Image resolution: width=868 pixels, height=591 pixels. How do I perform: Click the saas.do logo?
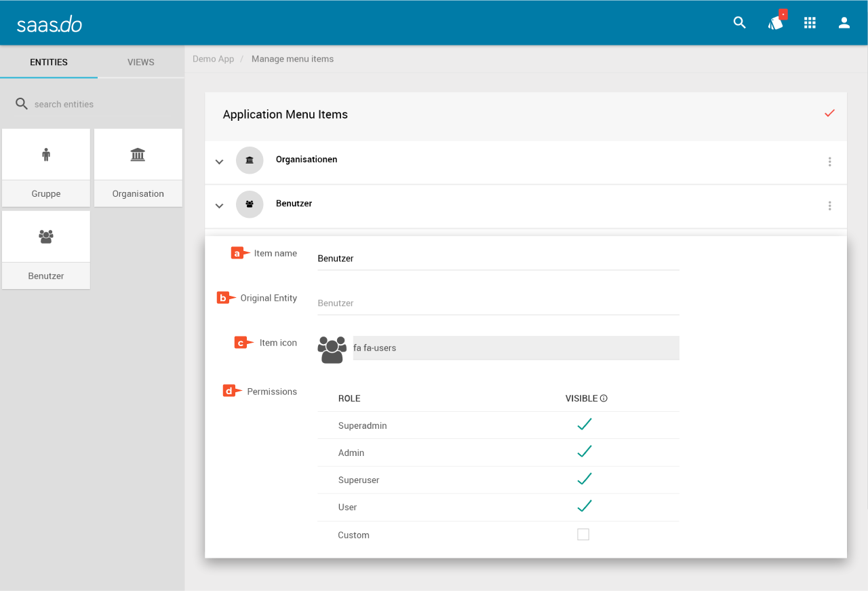point(50,24)
